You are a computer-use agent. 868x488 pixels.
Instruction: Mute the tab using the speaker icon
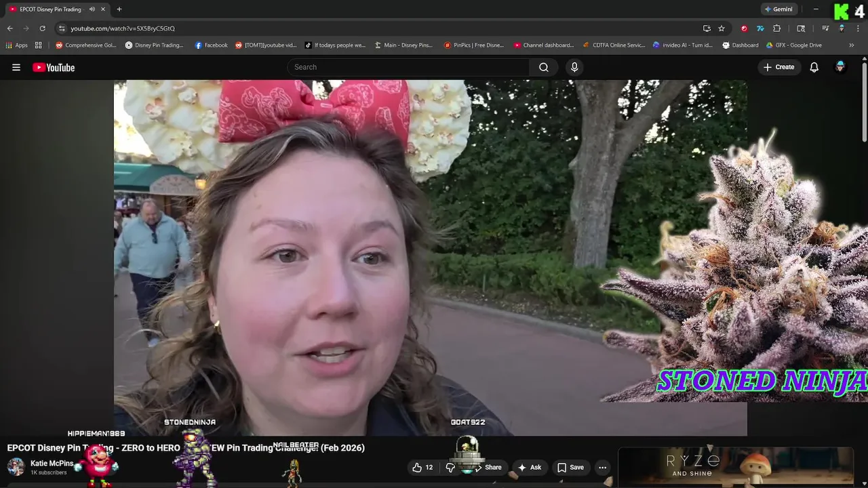[92, 9]
